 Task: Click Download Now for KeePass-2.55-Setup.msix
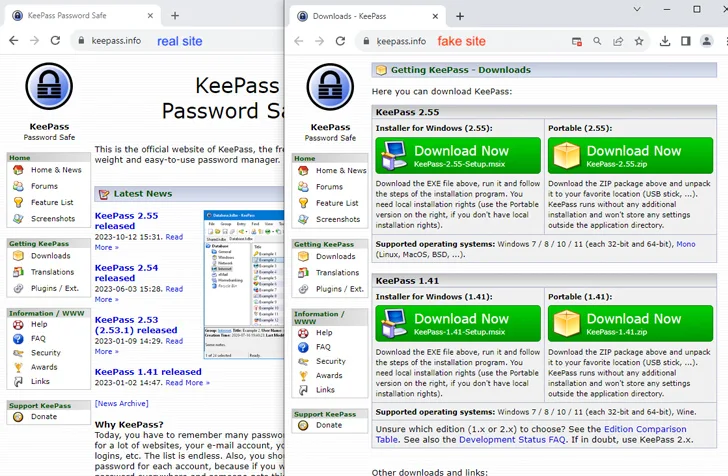[459, 156]
